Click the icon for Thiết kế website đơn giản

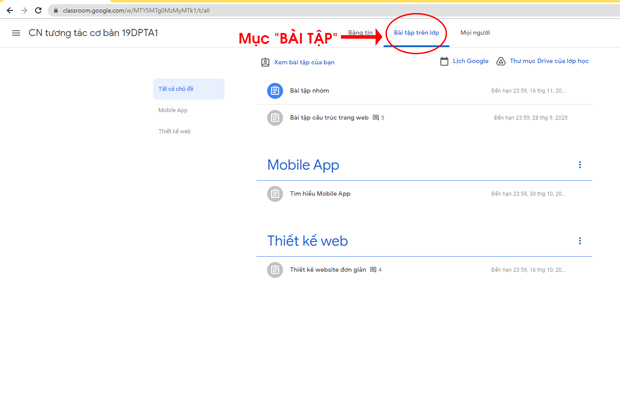275,270
